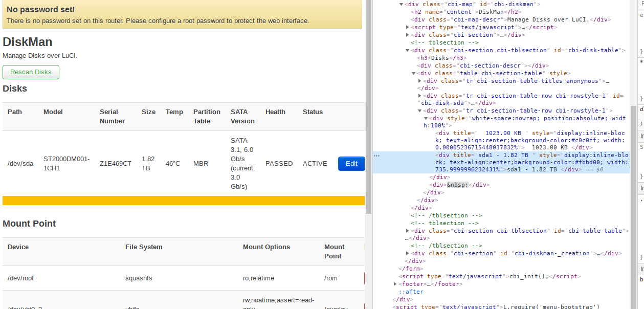644x309 pixels.
Task: Click the Rescan Disks button
Action: click(x=31, y=72)
